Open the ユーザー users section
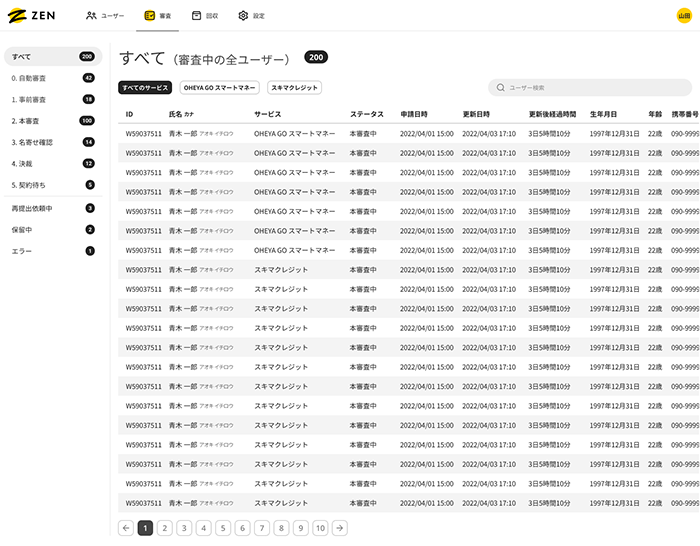 point(105,16)
